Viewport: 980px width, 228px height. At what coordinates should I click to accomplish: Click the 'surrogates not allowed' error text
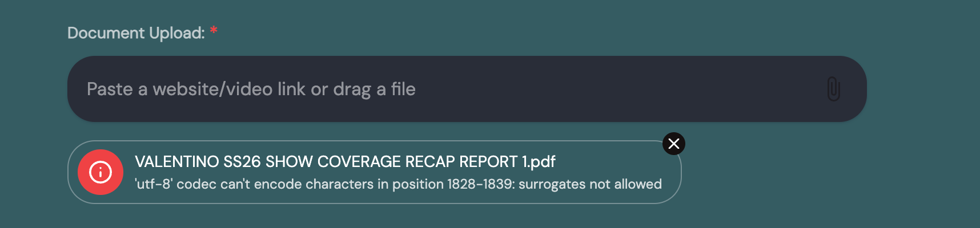click(x=590, y=184)
